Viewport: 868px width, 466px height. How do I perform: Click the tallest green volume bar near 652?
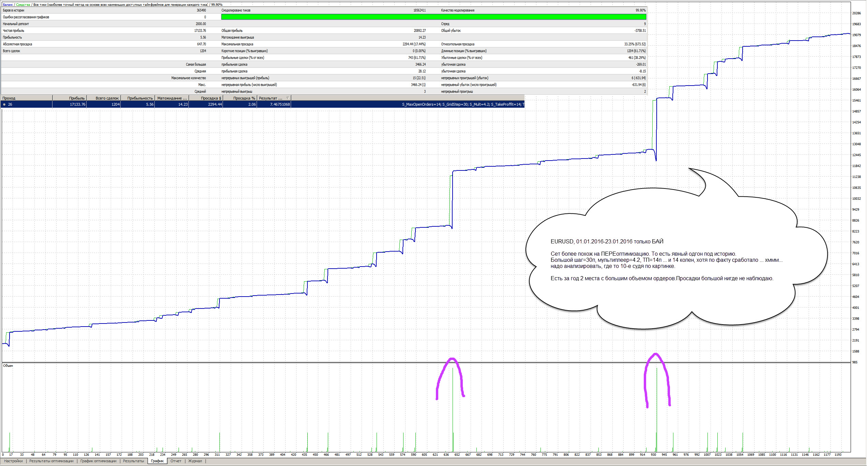tap(453, 409)
